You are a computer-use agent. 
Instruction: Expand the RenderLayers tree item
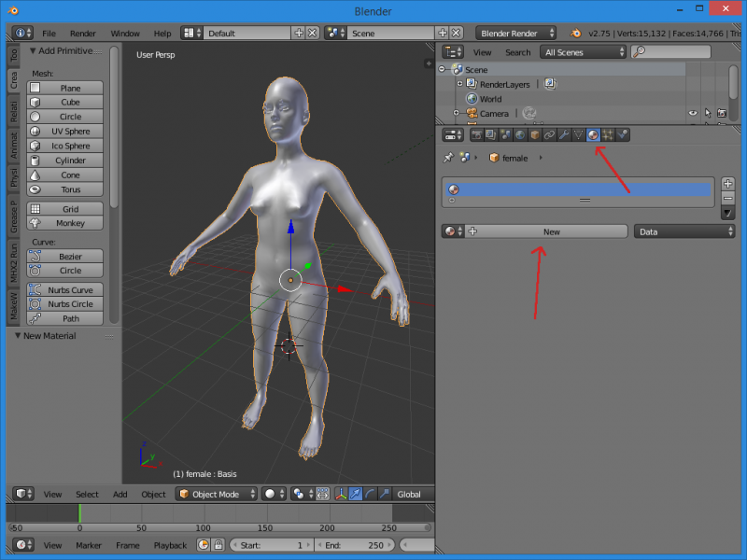click(459, 84)
